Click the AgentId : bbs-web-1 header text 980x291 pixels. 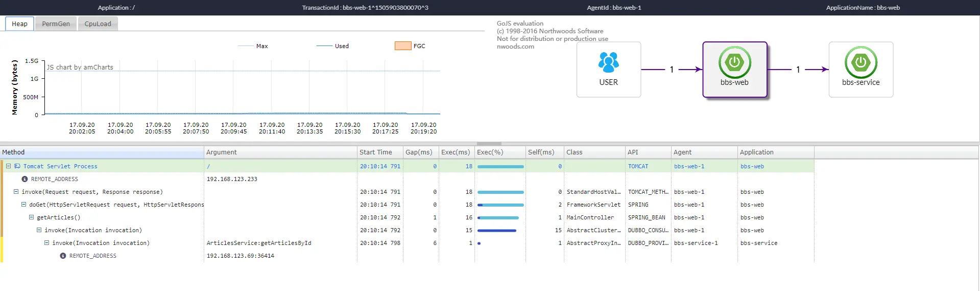click(x=614, y=8)
